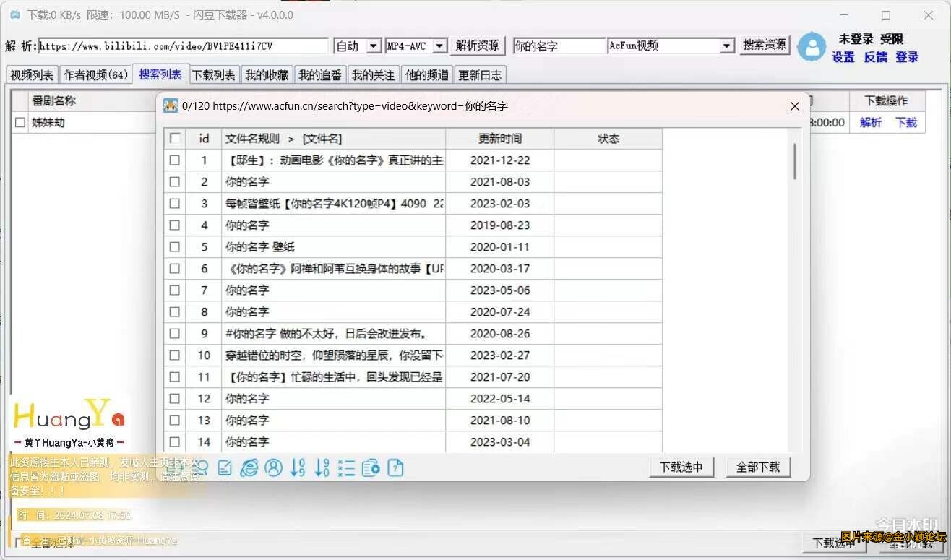
Task: Click the filename #你的名字 做的不太好
Action: 327,334
